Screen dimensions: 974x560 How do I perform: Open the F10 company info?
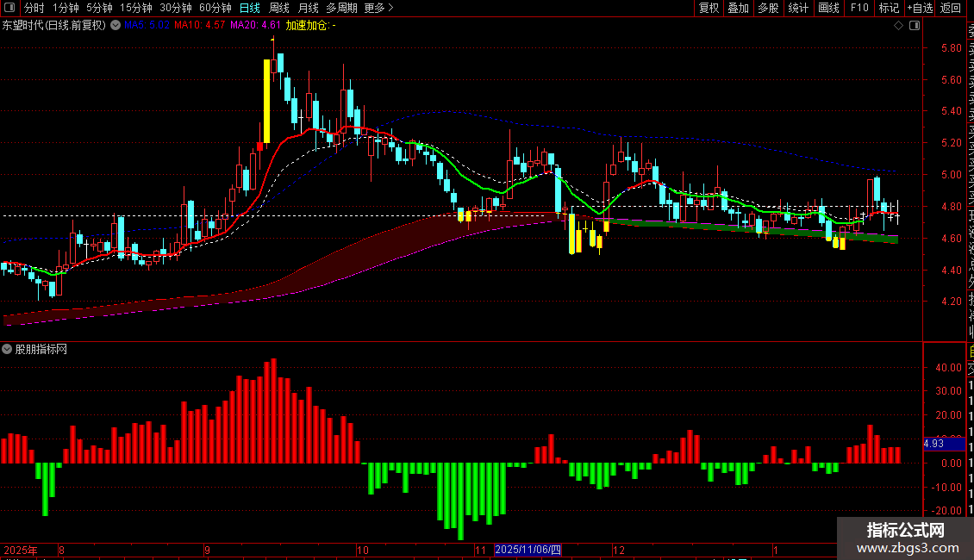click(x=859, y=8)
